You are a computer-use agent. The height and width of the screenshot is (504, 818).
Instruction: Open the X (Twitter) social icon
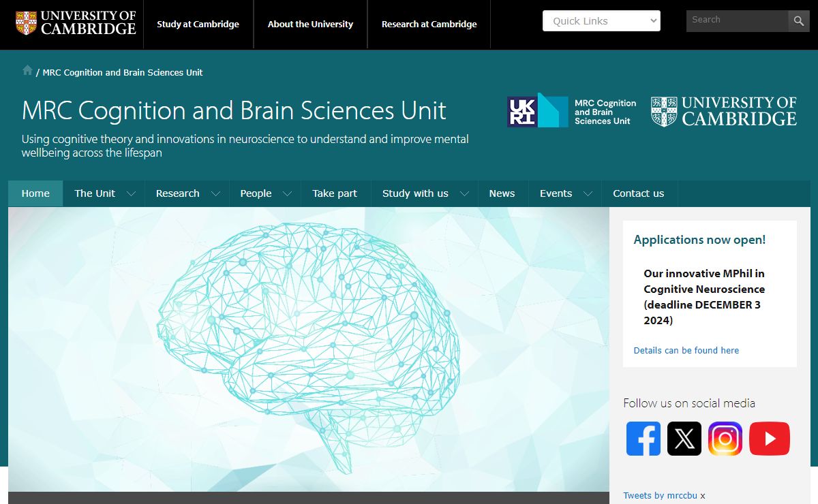tap(684, 439)
